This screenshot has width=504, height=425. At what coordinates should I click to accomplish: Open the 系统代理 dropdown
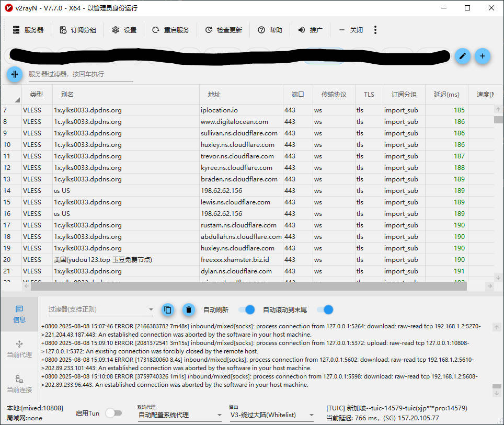(179, 415)
